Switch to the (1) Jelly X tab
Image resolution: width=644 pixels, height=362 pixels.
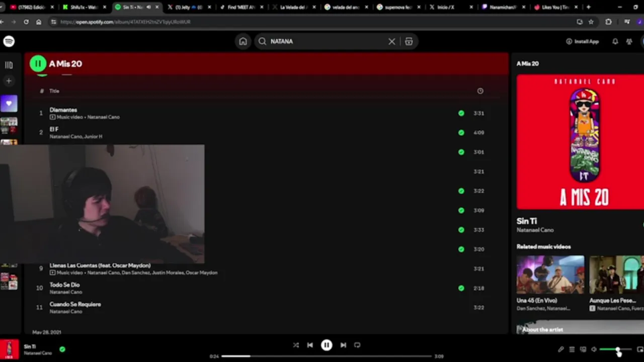pos(189,7)
